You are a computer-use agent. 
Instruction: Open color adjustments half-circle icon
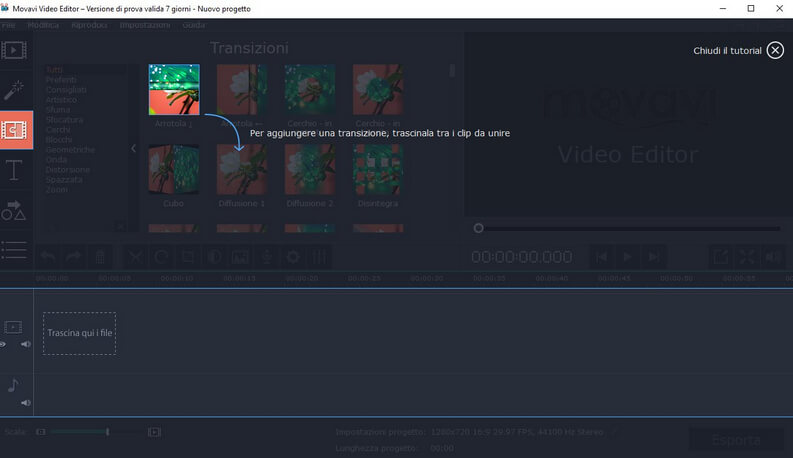(214, 257)
